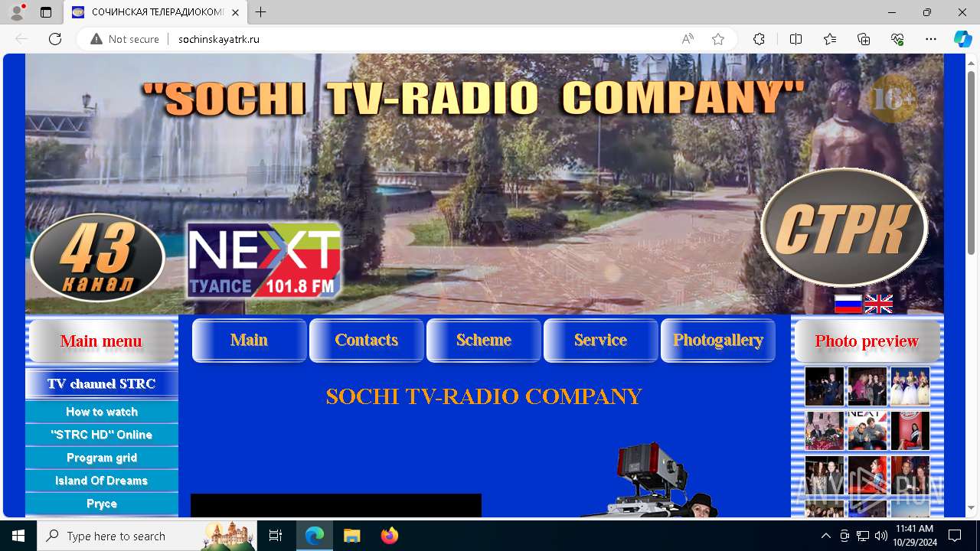Image resolution: width=980 pixels, height=551 pixels.
Task: Click the Main menu header button
Action: tap(101, 341)
